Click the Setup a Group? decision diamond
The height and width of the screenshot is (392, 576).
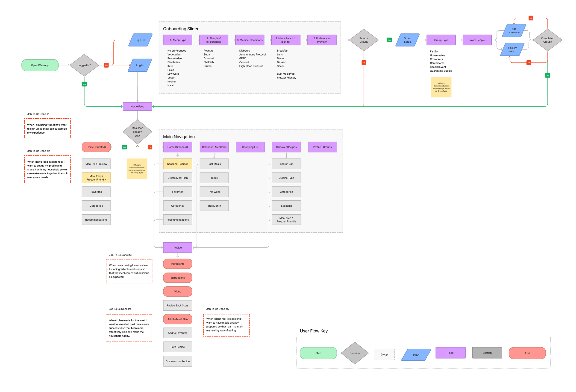click(364, 40)
